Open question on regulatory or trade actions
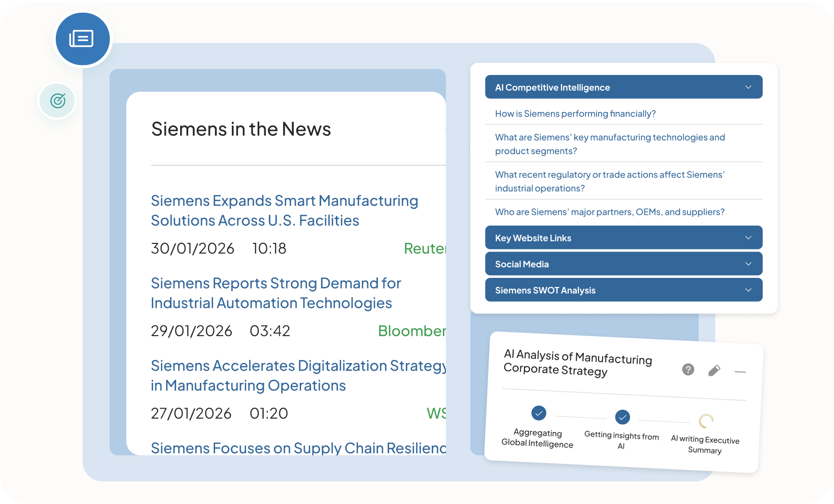 coord(610,182)
